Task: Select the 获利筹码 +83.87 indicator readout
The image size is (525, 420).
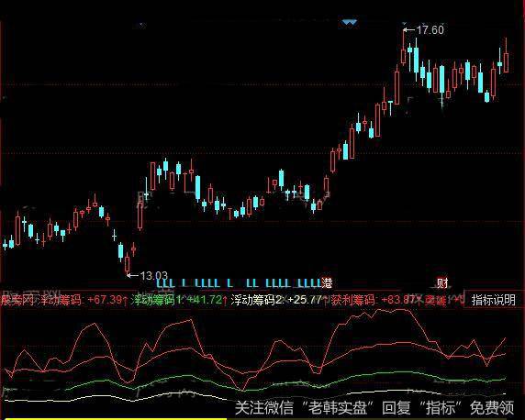Action: pyautogui.click(x=376, y=300)
